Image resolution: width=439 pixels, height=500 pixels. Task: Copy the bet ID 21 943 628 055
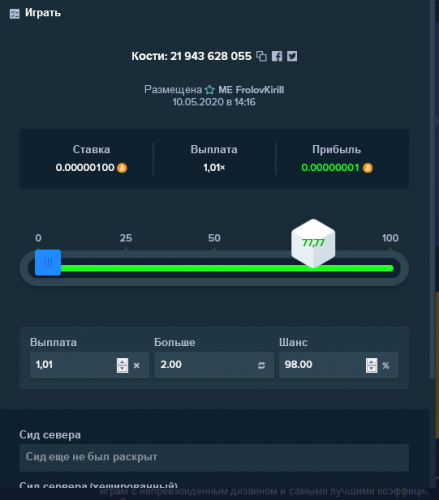point(261,56)
